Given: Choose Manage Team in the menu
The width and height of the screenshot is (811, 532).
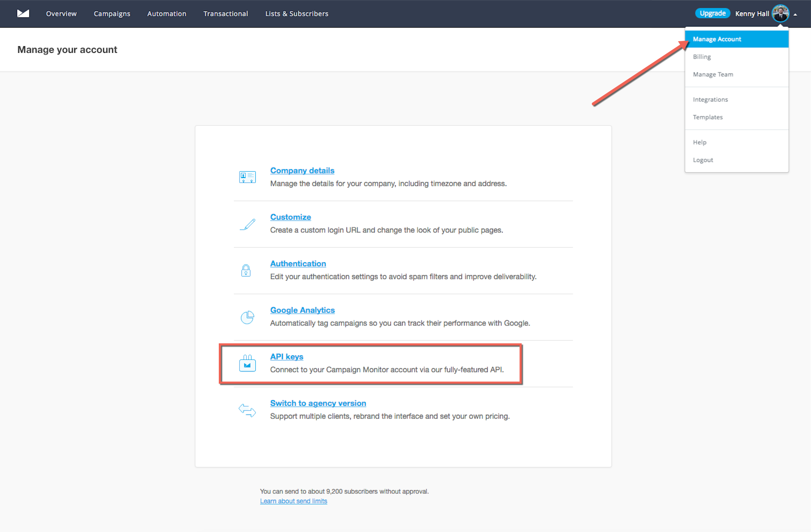Looking at the screenshot, I should (x=713, y=74).
